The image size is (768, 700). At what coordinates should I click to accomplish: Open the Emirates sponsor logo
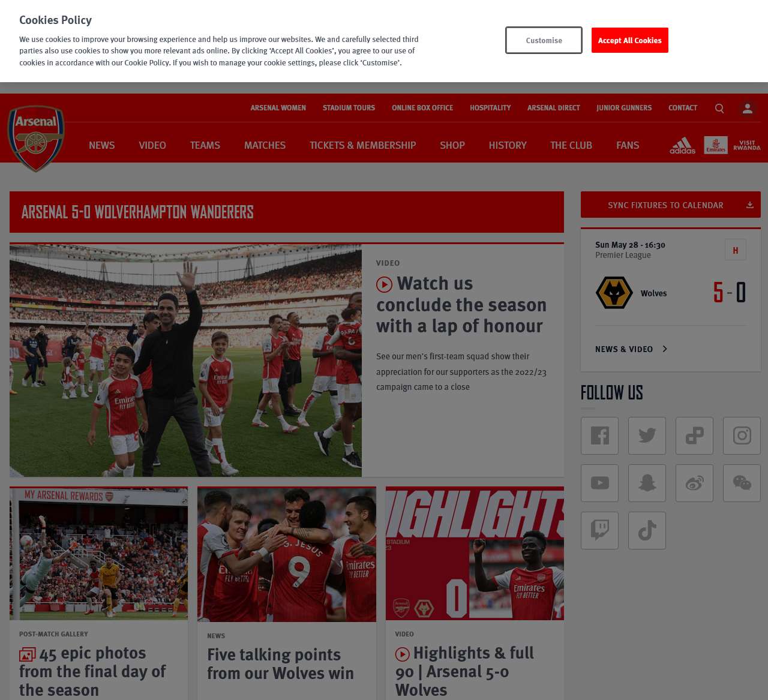click(716, 145)
